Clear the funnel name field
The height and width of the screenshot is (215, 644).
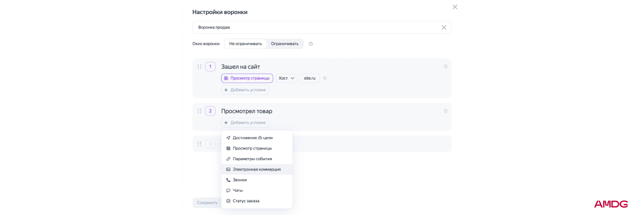pyautogui.click(x=444, y=27)
